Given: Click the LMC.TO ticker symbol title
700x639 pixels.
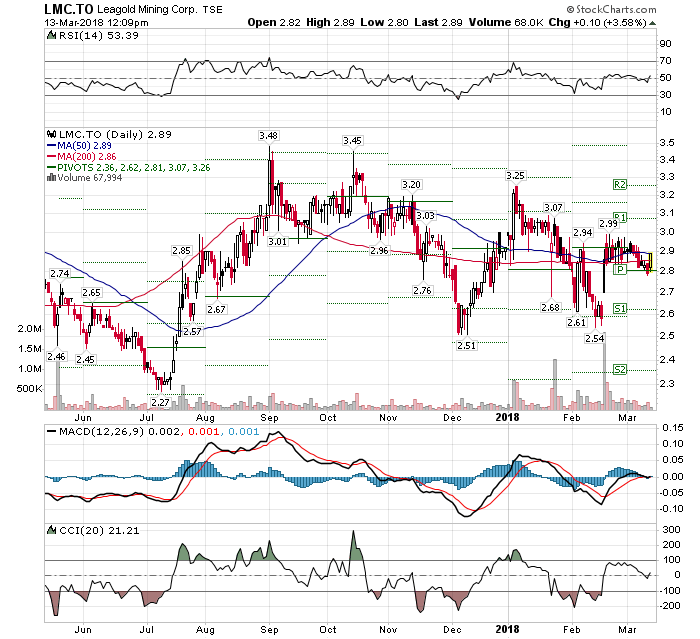Looking at the screenshot, I should [69, 9].
